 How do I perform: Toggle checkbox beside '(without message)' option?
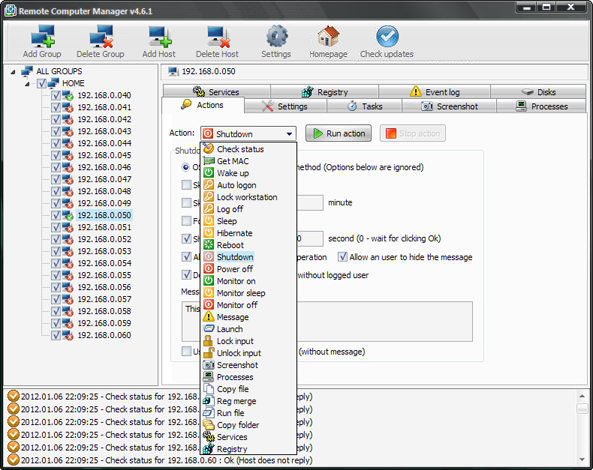point(186,351)
